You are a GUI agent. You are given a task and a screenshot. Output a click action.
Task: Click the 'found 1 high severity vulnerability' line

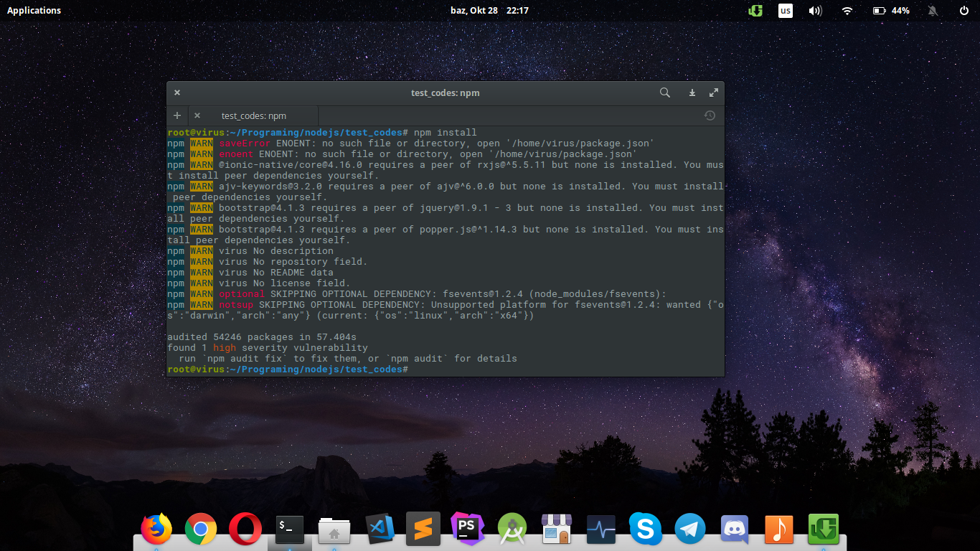268,348
